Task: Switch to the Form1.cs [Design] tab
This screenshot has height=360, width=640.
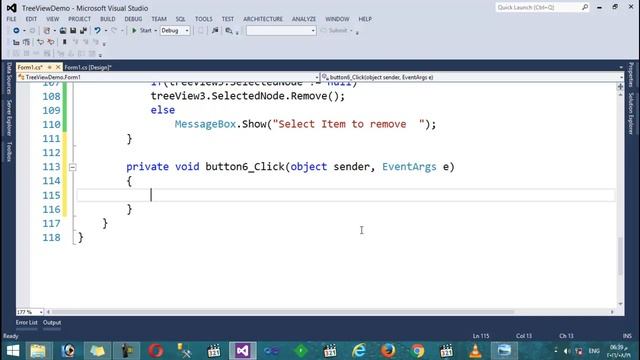Action: pyautogui.click(x=88, y=67)
